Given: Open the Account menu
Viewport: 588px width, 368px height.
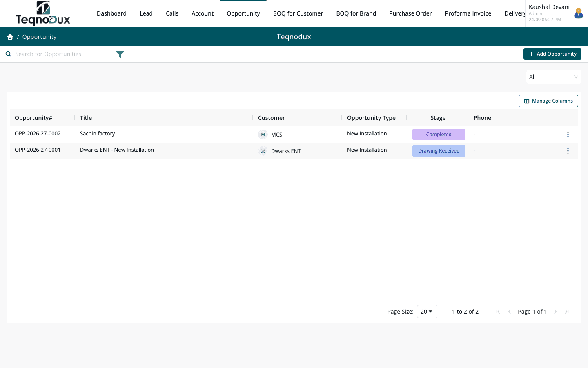Looking at the screenshot, I should click(203, 13).
